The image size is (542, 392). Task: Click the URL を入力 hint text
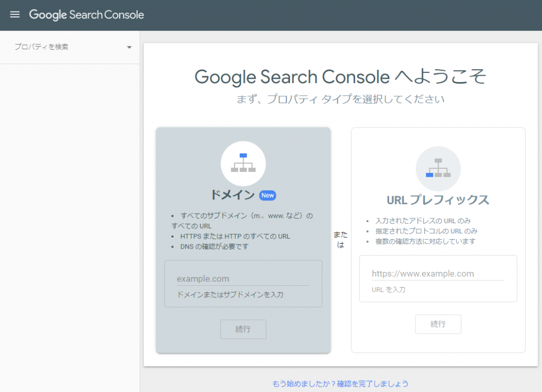(389, 289)
